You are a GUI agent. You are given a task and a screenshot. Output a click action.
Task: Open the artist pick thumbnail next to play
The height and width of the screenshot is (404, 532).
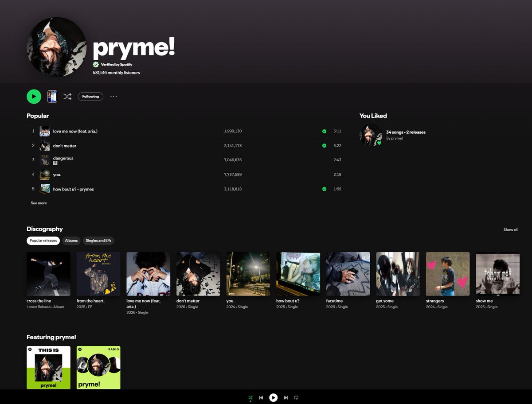pos(52,97)
